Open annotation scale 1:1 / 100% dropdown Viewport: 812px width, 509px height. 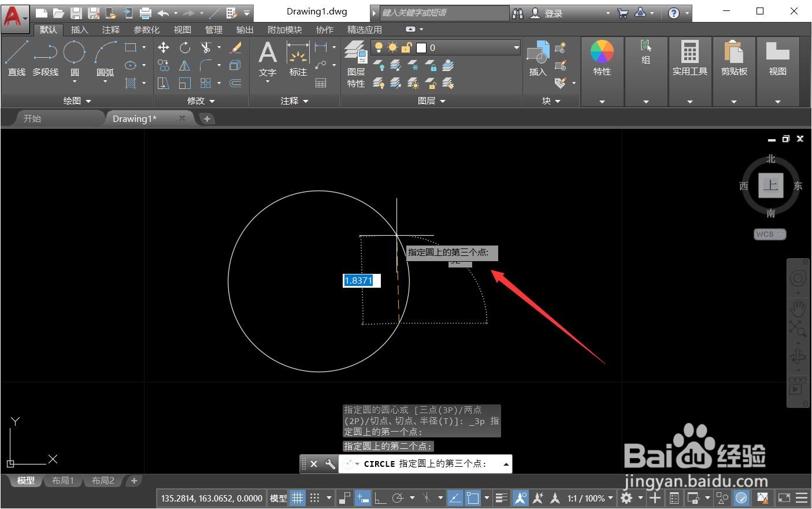[590, 498]
